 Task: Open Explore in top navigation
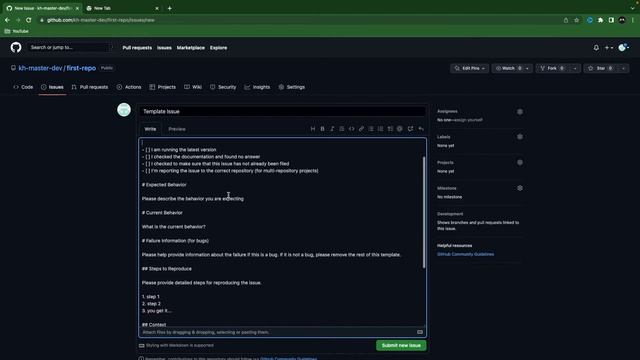tap(218, 48)
